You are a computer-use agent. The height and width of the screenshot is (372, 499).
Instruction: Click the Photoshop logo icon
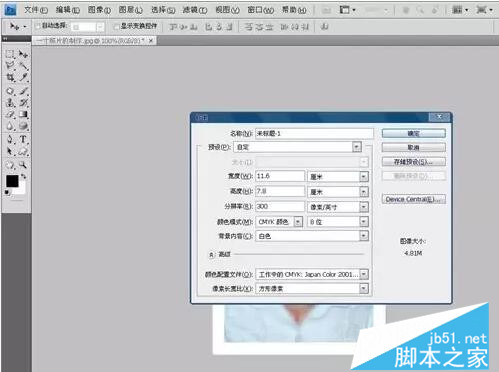pyautogui.click(x=10, y=10)
